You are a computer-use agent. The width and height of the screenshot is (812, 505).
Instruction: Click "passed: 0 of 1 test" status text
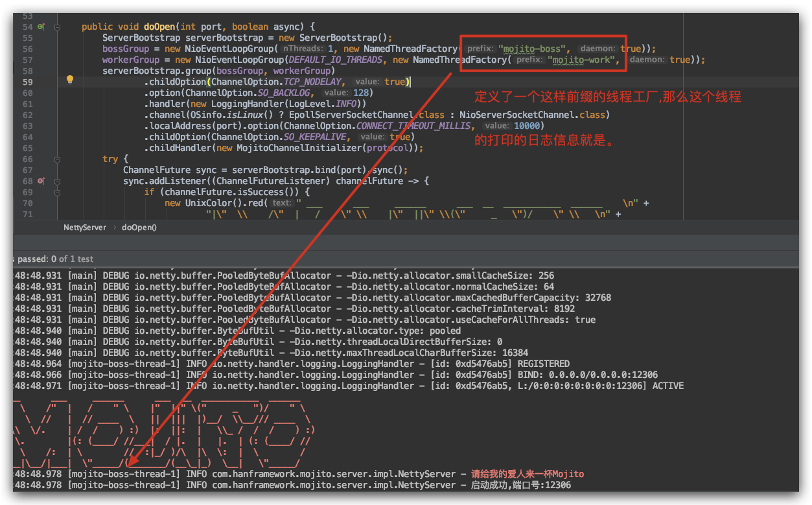tap(55, 259)
